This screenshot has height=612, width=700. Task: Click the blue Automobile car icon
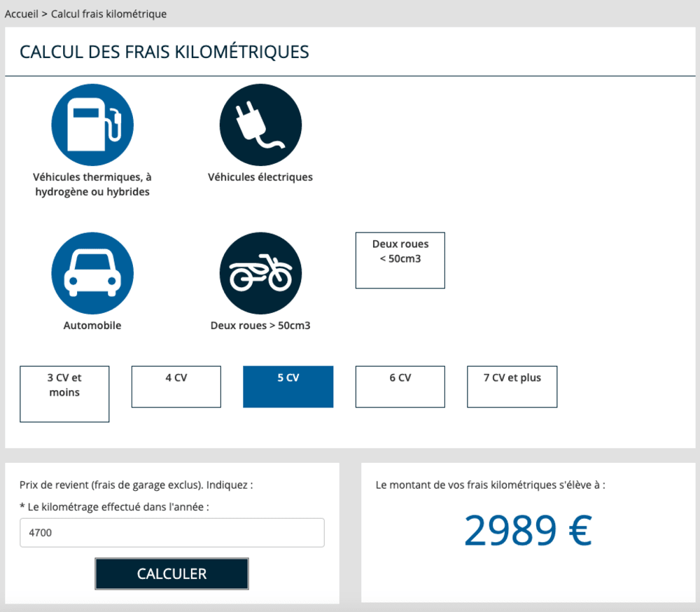tap(92, 272)
